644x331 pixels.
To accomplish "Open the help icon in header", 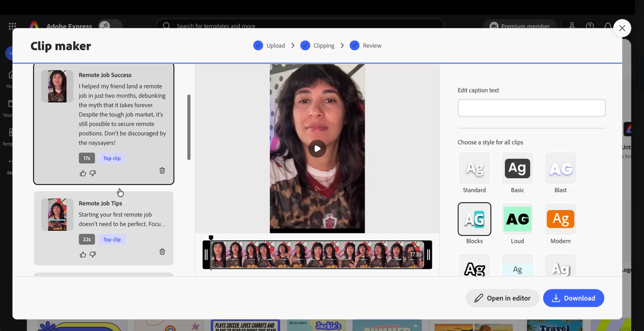I will point(590,26).
